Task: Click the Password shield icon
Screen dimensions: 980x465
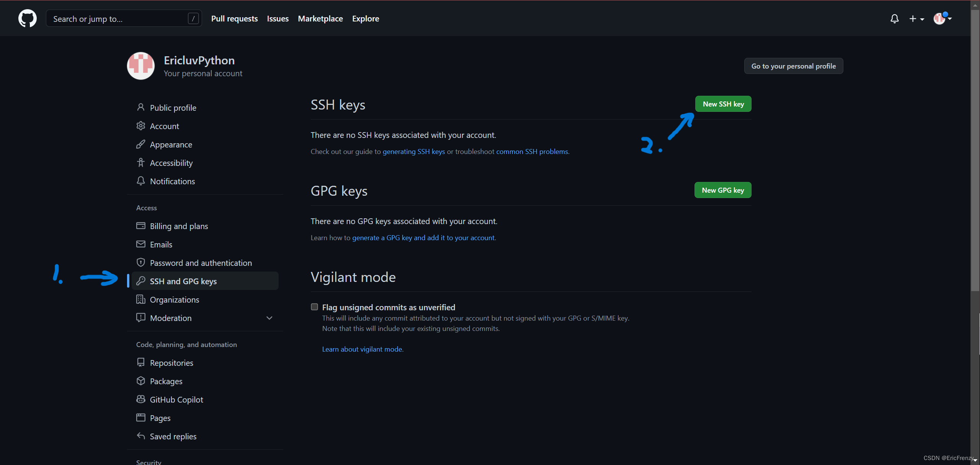Action: click(140, 262)
